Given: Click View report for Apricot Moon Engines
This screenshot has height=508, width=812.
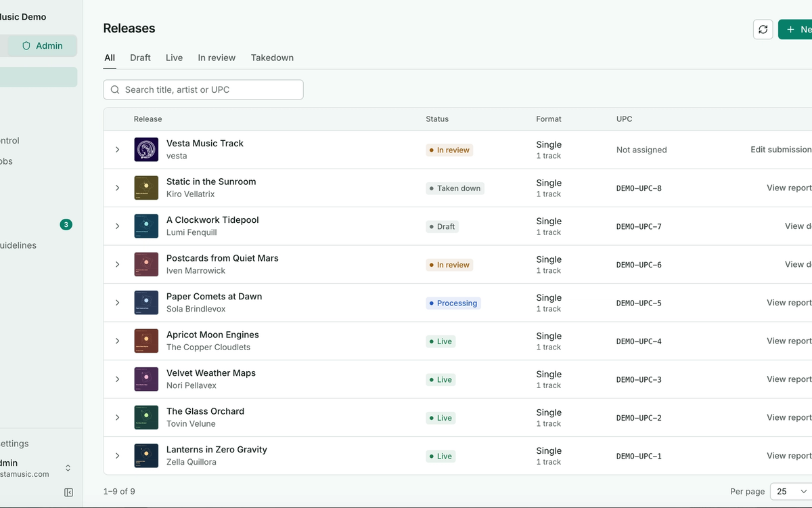Looking at the screenshot, I should click(789, 341).
